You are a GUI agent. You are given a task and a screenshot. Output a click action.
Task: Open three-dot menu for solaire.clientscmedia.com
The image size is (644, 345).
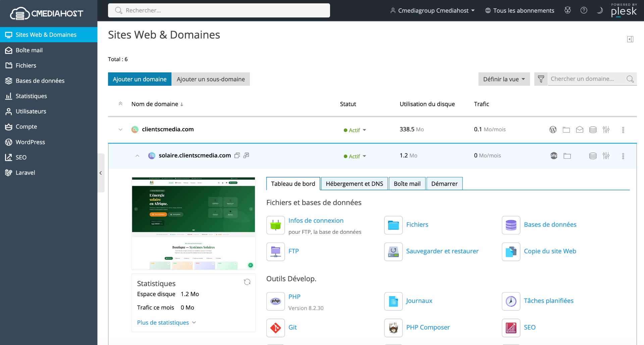[x=623, y=156]
